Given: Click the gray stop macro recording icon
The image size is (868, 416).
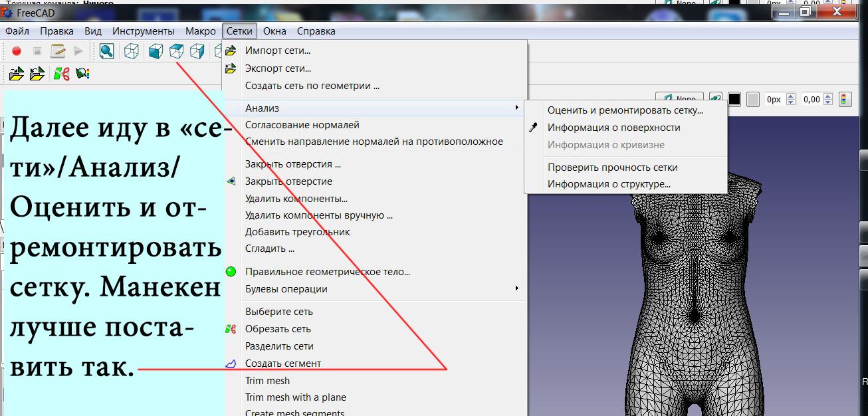Looking at the screenshot, I should point(37,51).
